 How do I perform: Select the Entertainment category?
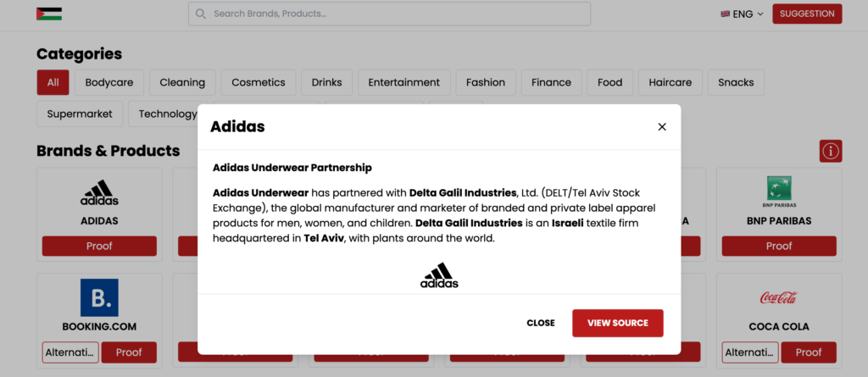[x=404, y=82]
